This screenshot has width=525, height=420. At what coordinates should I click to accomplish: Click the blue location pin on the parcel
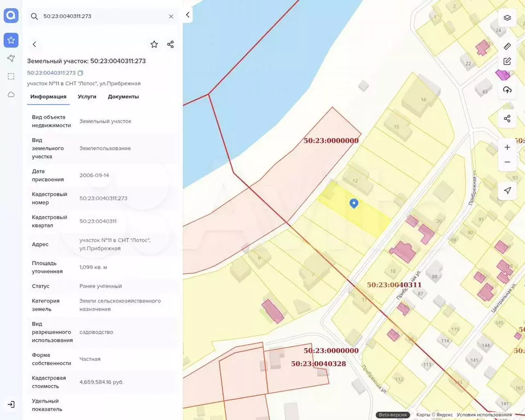(x=354, y=203)
